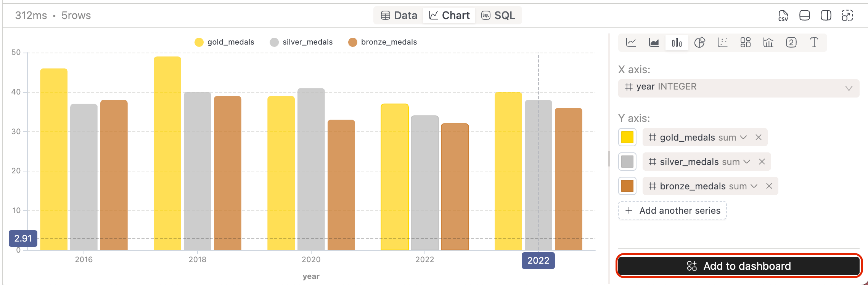The width and height of the screenshot is (868, 285).
Task: Choose the text type icon
Action: [x=814, y=42]
